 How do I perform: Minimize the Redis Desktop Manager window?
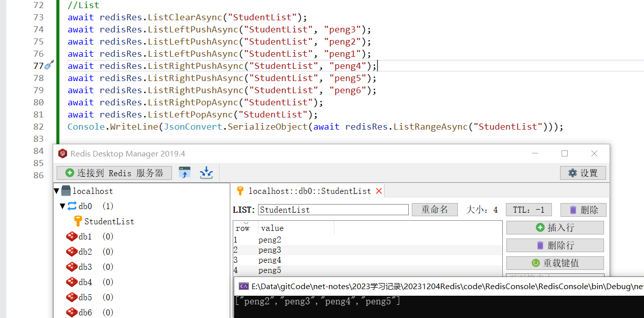pyautogui.click(x=535, y=153)
